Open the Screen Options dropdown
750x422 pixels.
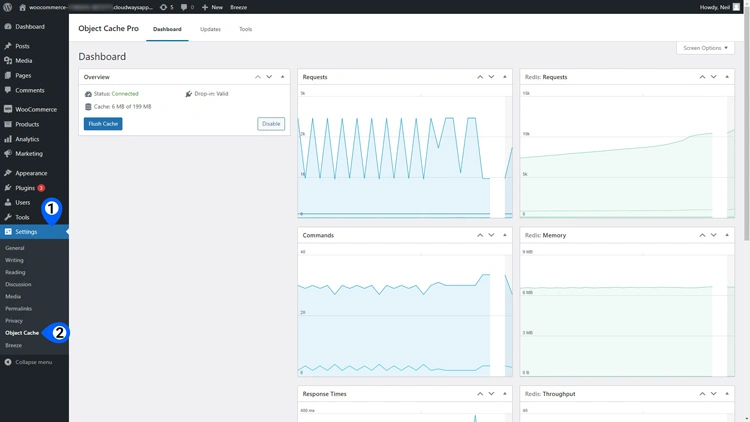pyautogui.click(x=705, y=48)
